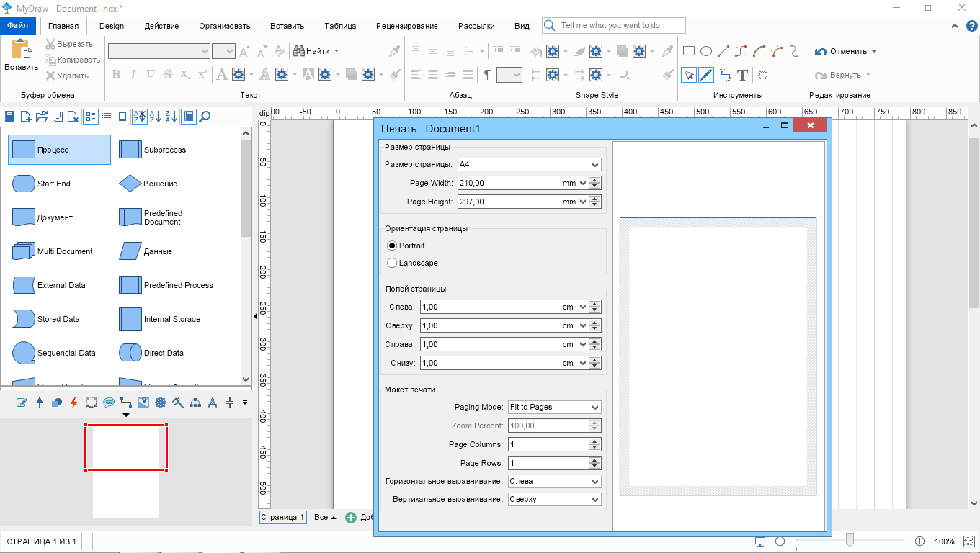Click the library search magnifier icon
The width and height of the screenshot is (980, 553).
[205, 117]
